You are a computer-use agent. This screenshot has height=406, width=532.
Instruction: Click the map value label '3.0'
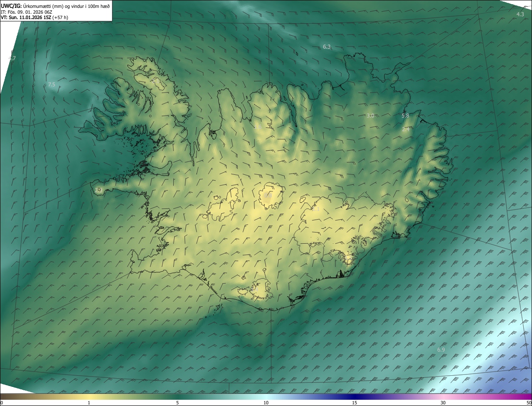click(x=370, y=115)
